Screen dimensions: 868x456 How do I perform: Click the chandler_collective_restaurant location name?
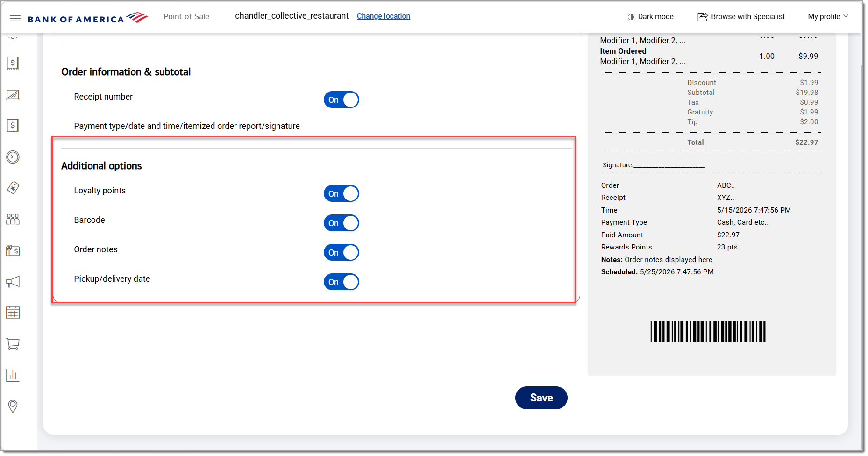292,16
